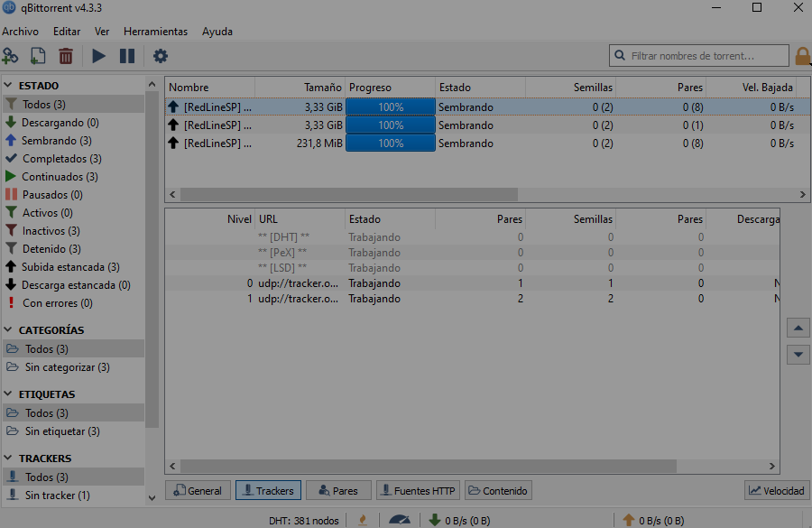Collapse the TRACKERS section
Viewport: 812px width, 528px height.
tap(8, 458)
